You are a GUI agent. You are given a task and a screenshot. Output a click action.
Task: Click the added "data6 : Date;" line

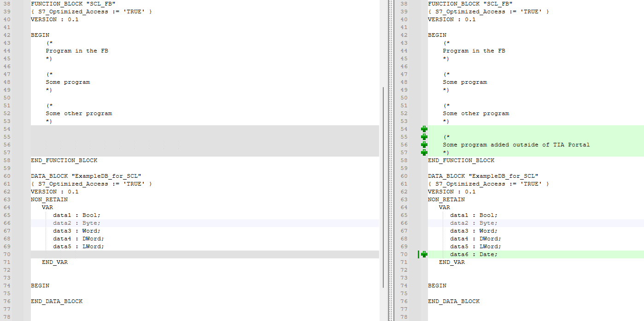pyautogui.click(x=474, y=254)
